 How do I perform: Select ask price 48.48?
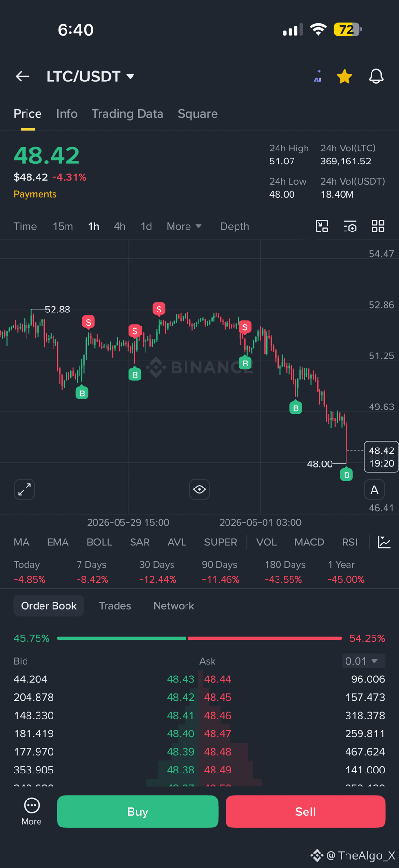tap(218, 752)
